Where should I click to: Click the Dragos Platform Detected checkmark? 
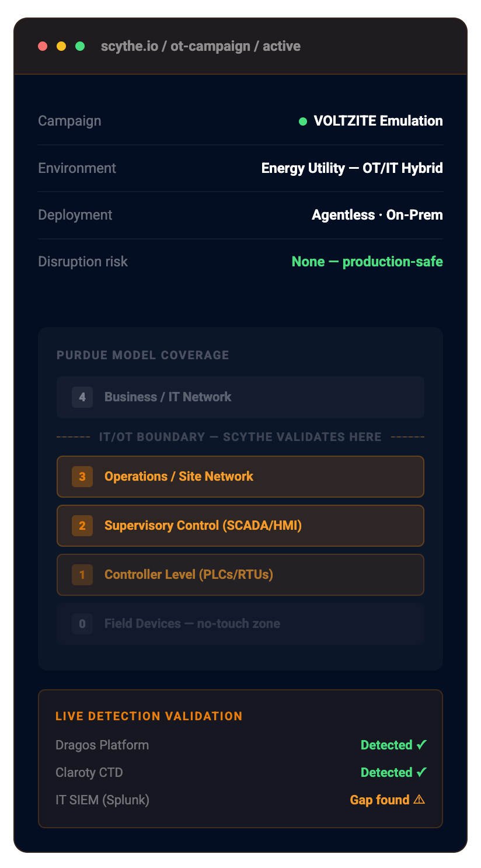pos(421,745)
